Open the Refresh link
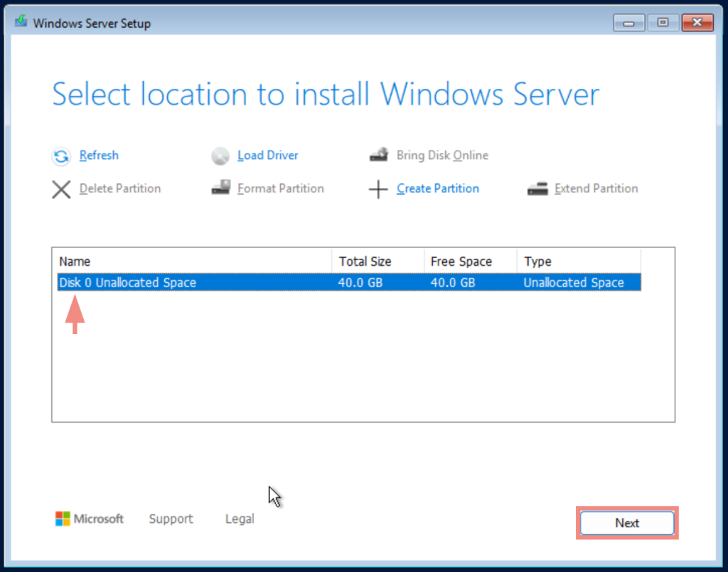The image size is (728, 572). (x=99, y=156)
